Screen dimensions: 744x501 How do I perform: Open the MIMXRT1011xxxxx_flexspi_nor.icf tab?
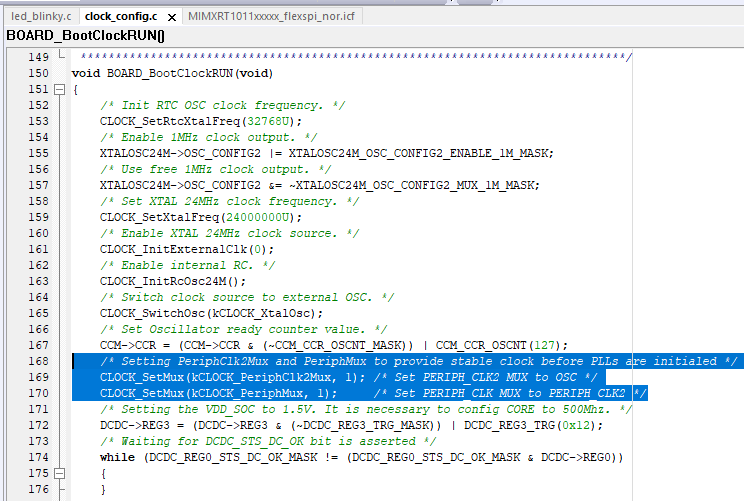[x=271, y=17]
